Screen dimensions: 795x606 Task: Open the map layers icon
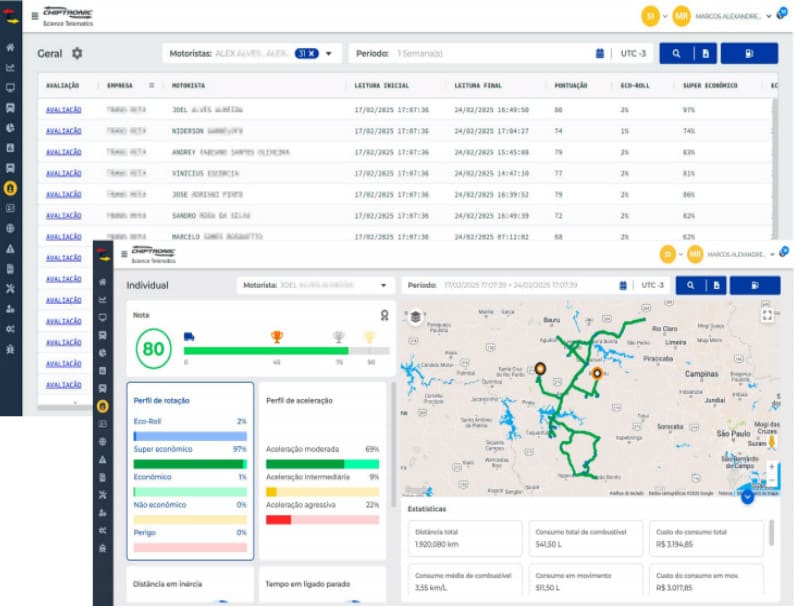click(415, 318)
